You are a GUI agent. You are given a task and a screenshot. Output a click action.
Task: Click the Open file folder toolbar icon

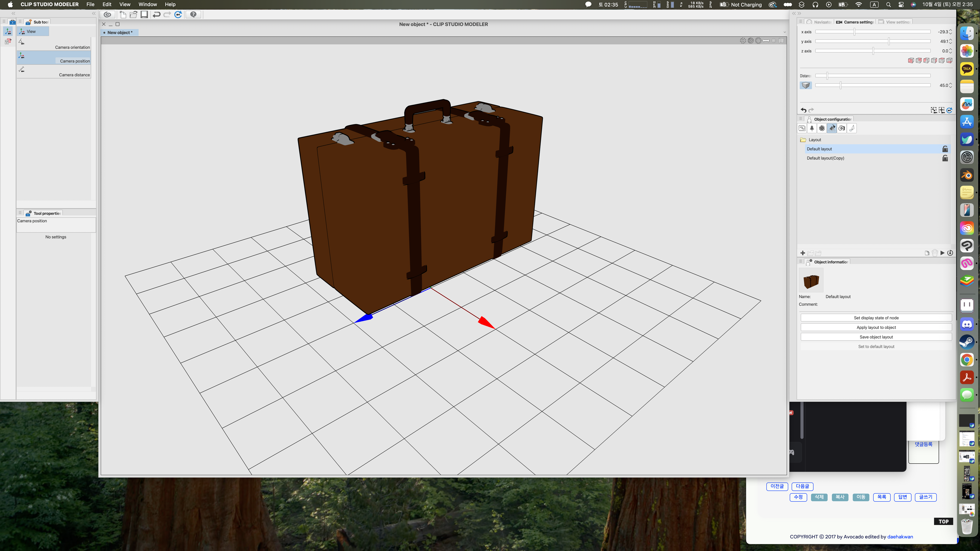coord(134,15)
